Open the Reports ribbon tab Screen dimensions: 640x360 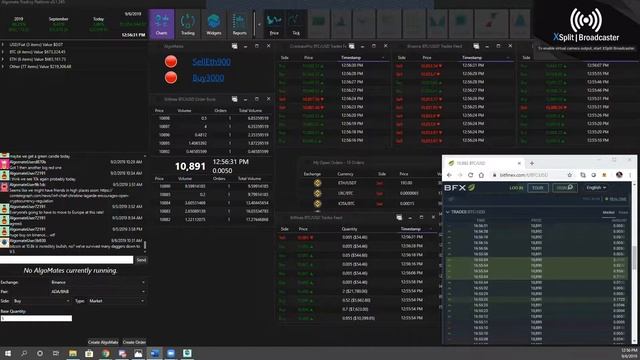point(239,24)
